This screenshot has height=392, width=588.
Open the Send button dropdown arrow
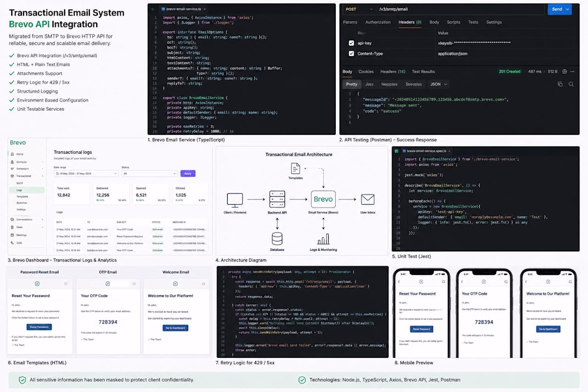(567, 10)
